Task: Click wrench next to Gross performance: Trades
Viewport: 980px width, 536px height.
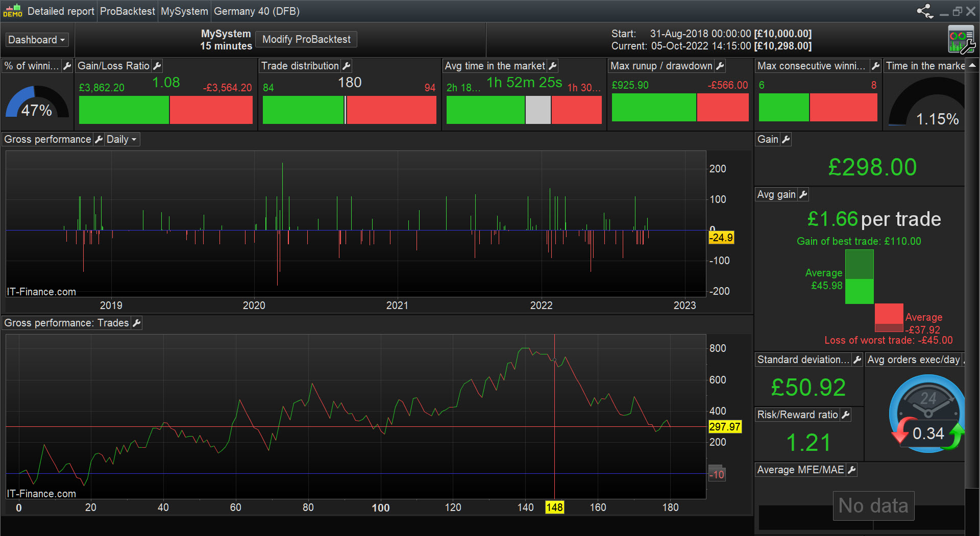Action: point(136,323)
